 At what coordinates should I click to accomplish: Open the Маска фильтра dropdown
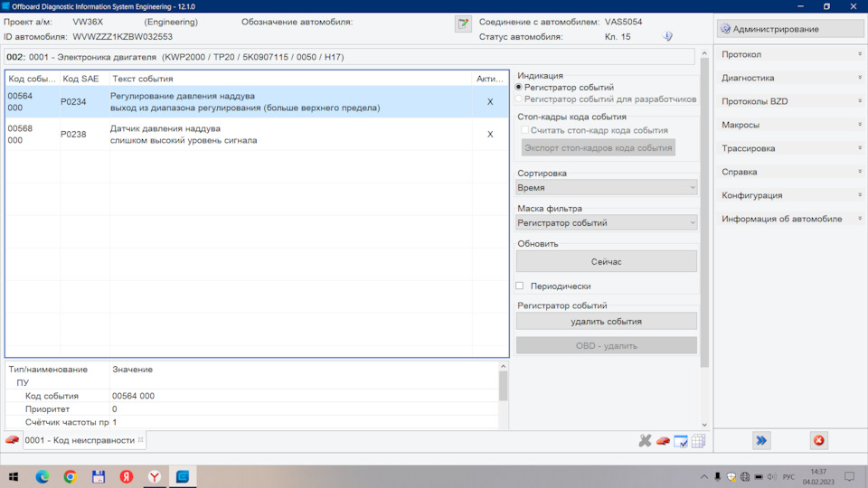point(606,223)
